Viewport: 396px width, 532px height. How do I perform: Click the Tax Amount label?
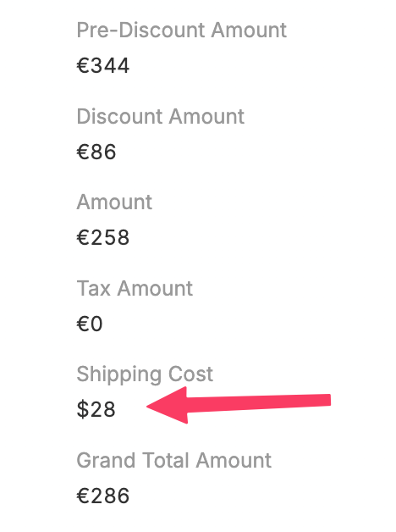tap(135, 288)
